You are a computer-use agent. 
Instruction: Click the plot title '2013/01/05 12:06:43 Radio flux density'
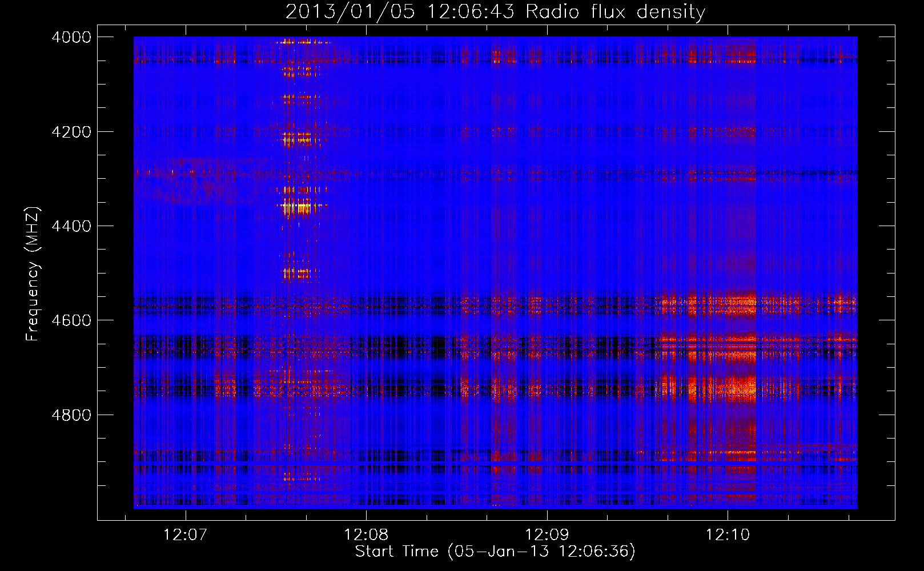[495, 11]
